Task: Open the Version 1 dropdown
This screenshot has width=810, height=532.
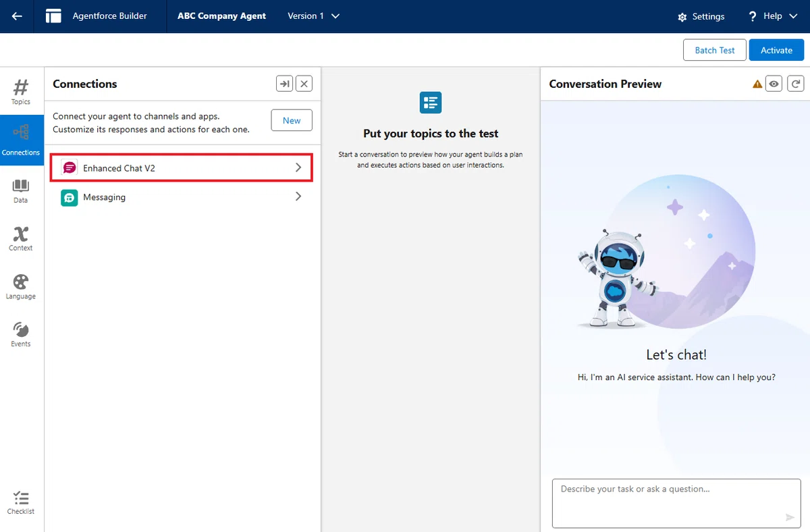Action: (314, 16)
